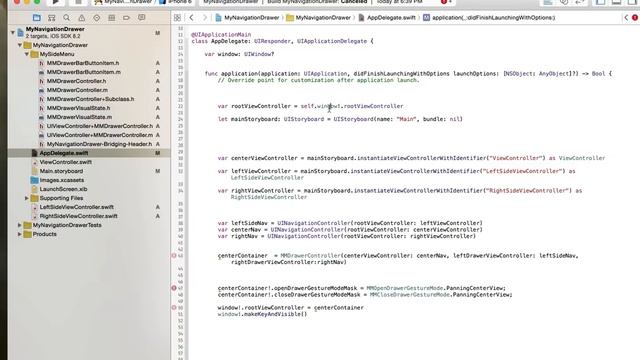Select AppDelegate.swift in navigator
Viewport: 640px width, 360px height.
click(64, 153)
